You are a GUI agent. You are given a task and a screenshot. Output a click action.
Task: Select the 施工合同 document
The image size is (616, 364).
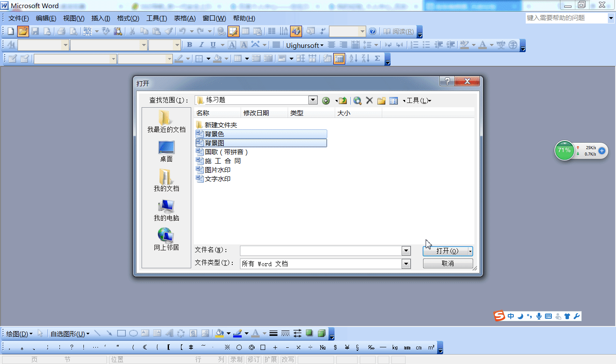click(x=219, y=161)
